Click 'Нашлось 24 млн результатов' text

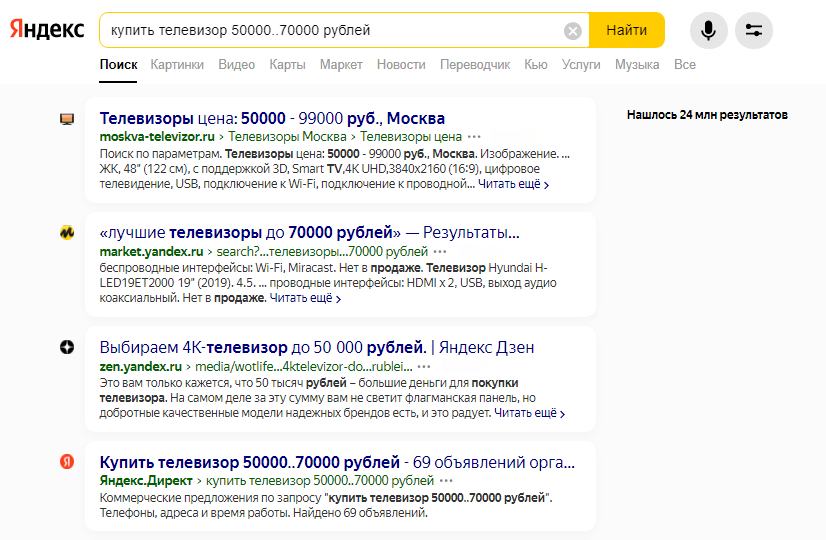[707, 115]
